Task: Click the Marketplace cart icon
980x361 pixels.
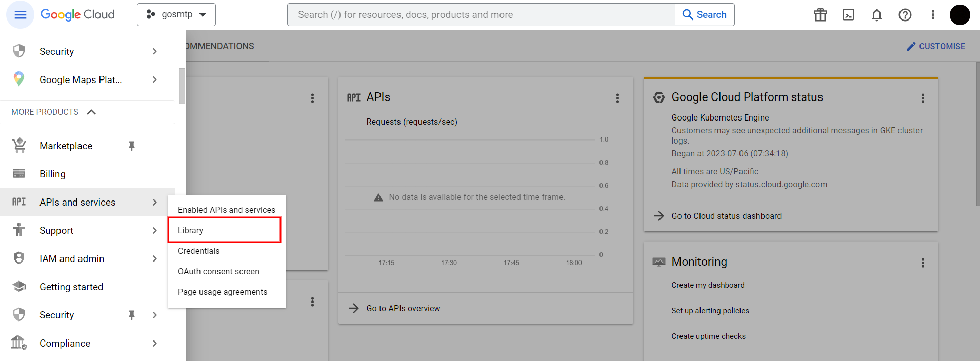Action: coord(19,146)
